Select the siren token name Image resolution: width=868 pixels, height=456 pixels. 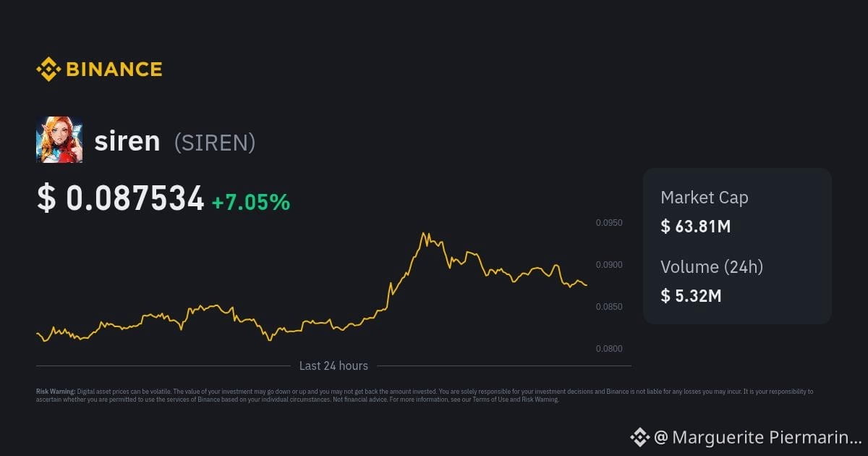click(127, 140)
